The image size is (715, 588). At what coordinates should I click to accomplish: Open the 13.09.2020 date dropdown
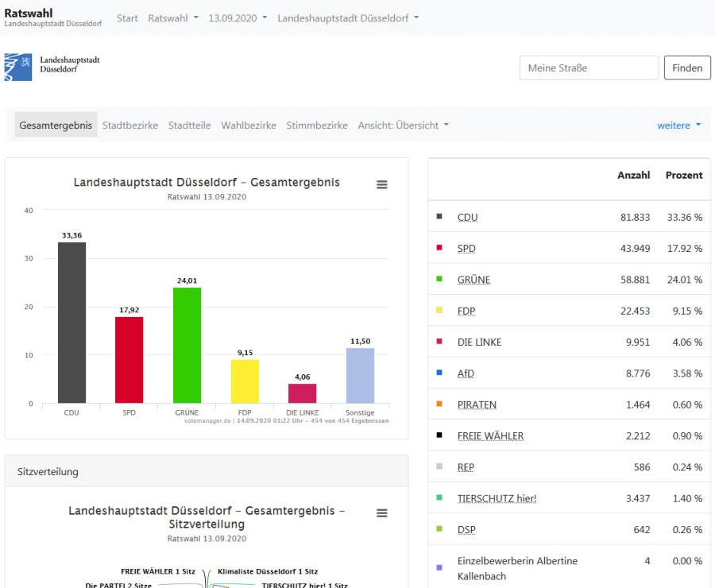[x=238, y=17]
